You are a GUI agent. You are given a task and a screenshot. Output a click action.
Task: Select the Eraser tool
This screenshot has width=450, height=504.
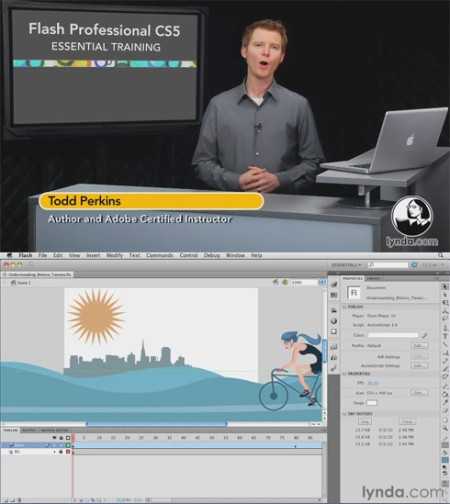[445, 411]
